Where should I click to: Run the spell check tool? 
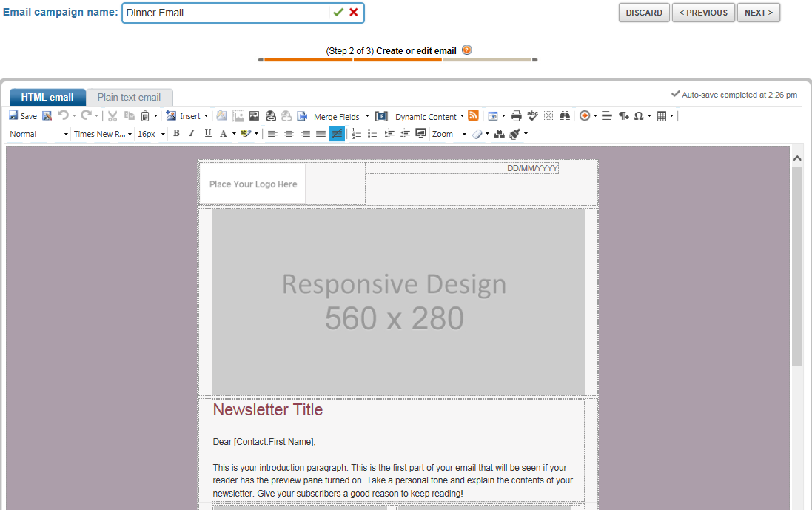point(532,115)
